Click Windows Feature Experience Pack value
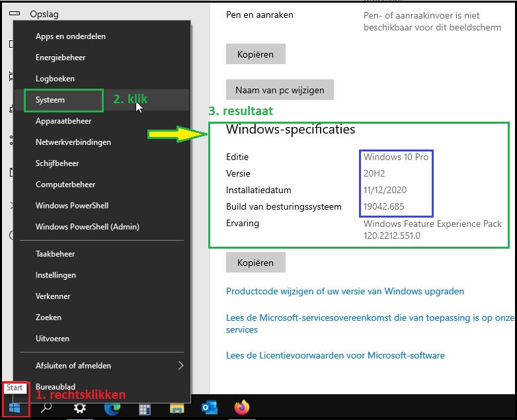Viewport: 517px width, 420px height. click(432, 230)
